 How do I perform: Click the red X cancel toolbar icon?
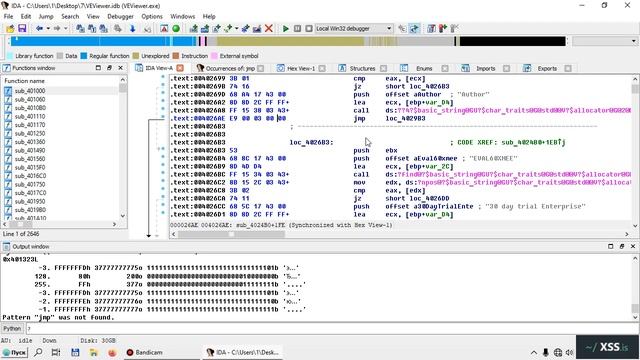(269, 29)
